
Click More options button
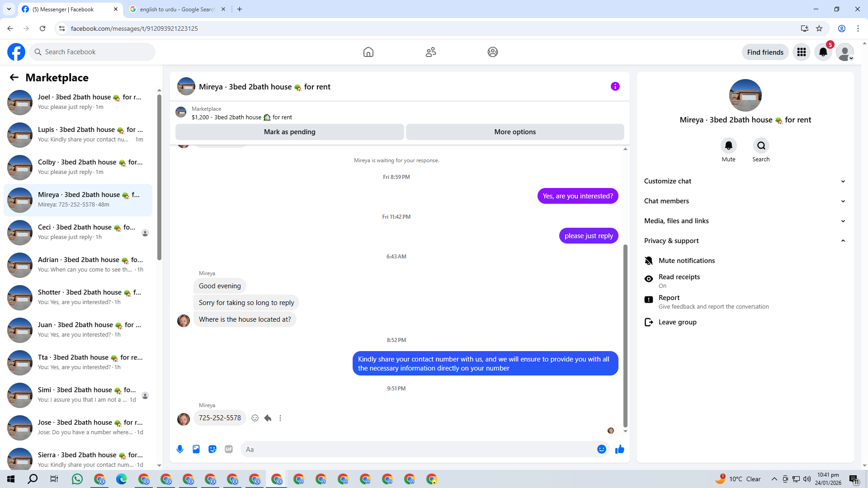515,132
